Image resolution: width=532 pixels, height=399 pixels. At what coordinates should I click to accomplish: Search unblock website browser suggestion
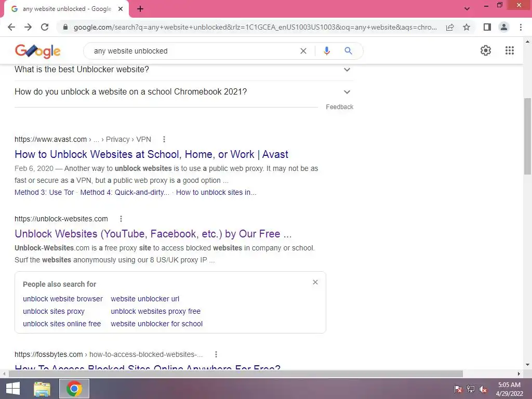[63, 299]
